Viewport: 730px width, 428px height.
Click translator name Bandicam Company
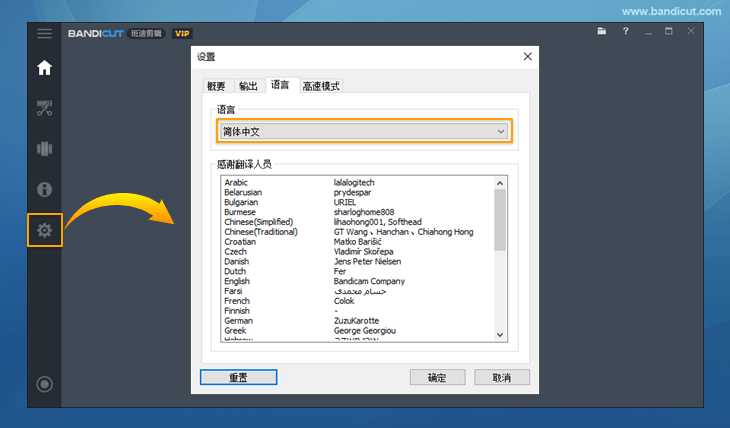pos(369,281)
